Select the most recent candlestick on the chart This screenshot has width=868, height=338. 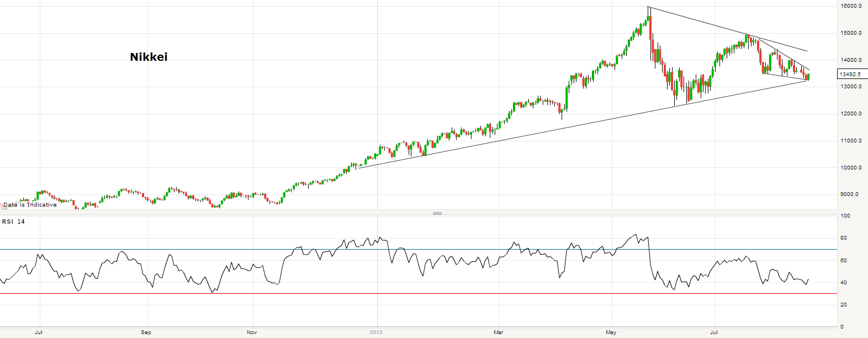808,77
